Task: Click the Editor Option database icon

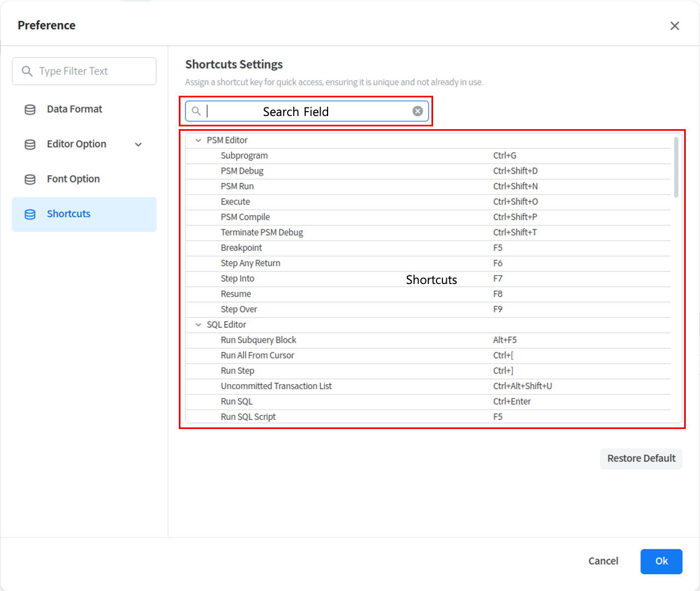Action: (x=30, y=144)
